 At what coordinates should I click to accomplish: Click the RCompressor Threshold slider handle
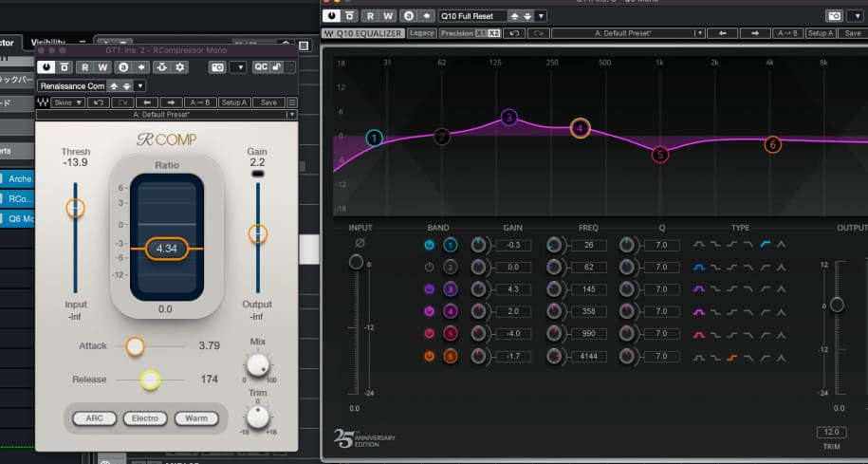(75, 208)
